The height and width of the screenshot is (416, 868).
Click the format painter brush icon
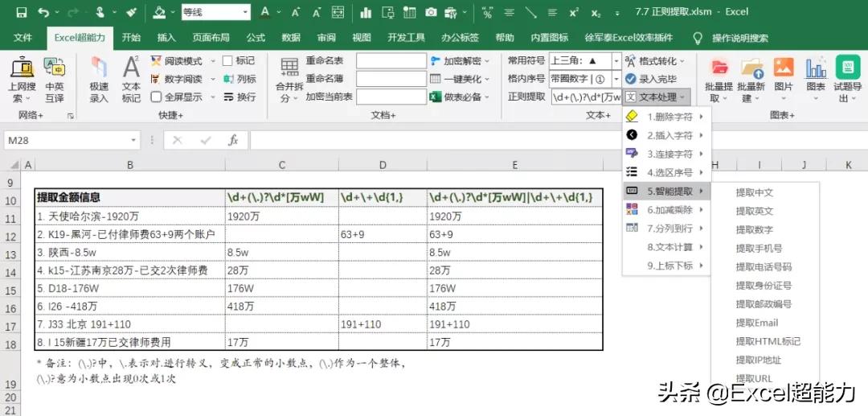(132, 12)
